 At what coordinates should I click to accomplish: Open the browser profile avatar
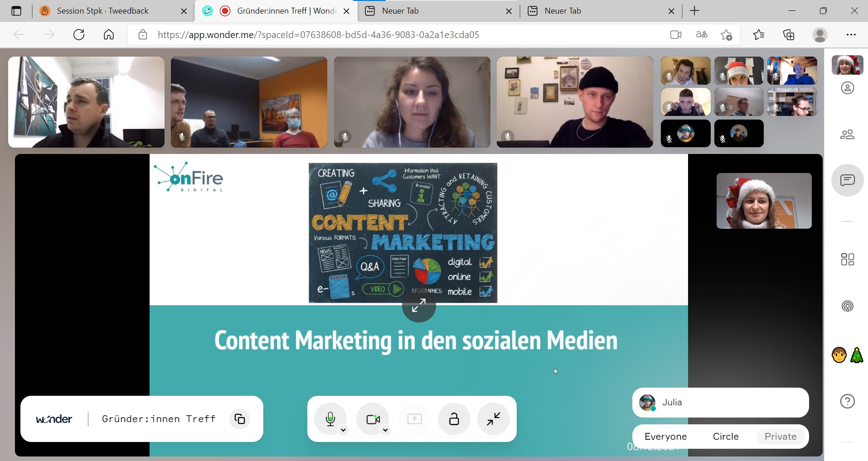pos(820,35)
